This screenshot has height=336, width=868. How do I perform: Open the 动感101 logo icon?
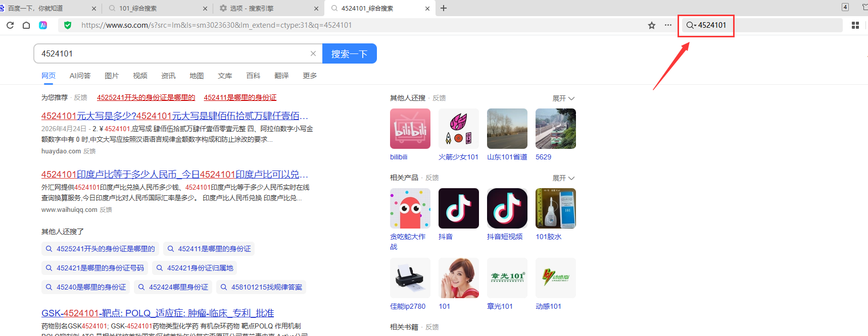[556, 278]
